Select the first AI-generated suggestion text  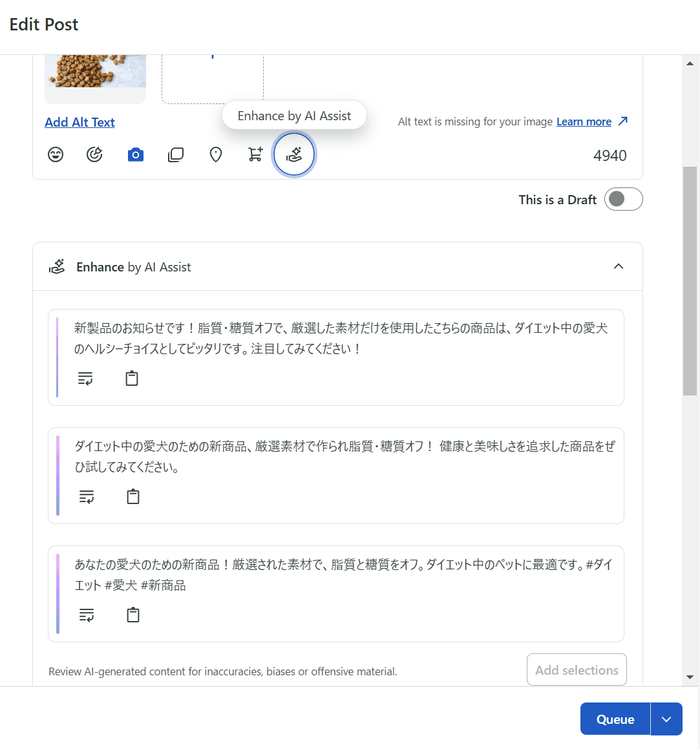click(x=341, y=338)
